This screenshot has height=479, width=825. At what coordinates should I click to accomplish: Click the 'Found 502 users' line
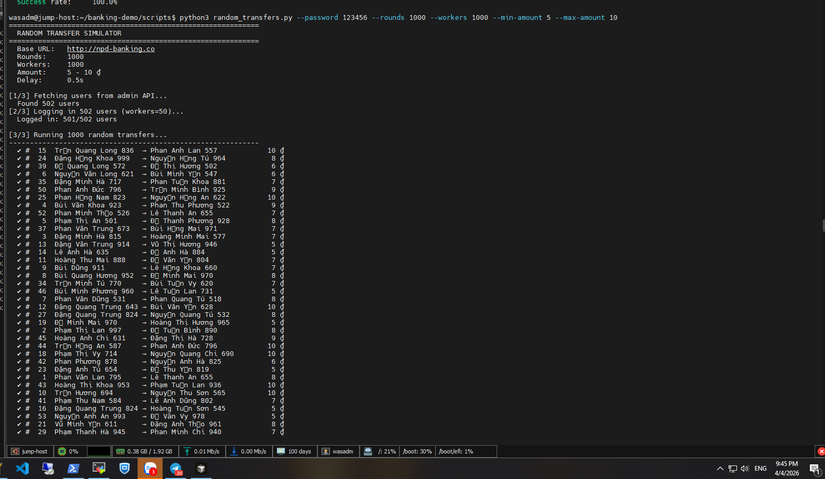(x=48, y=104)
